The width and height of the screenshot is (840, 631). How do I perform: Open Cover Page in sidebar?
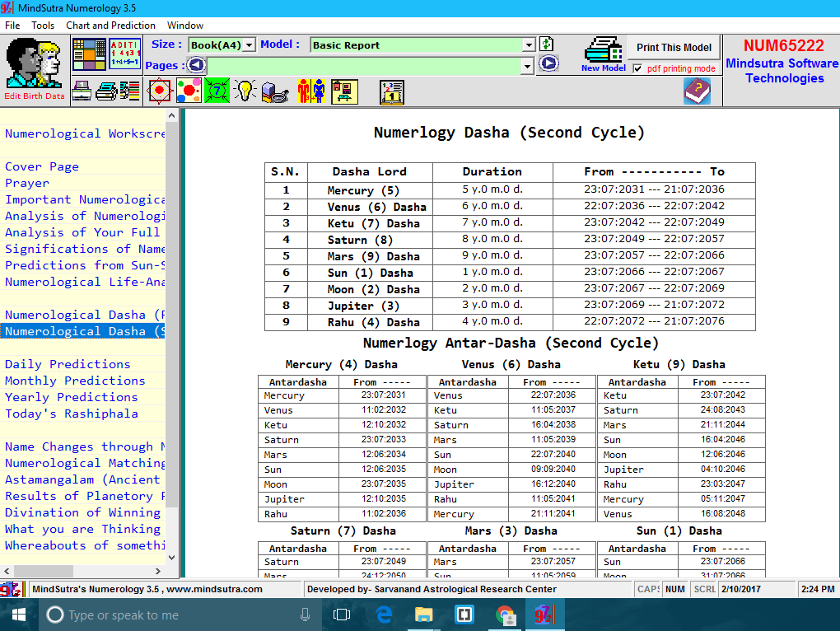click(x=42, y=166)
